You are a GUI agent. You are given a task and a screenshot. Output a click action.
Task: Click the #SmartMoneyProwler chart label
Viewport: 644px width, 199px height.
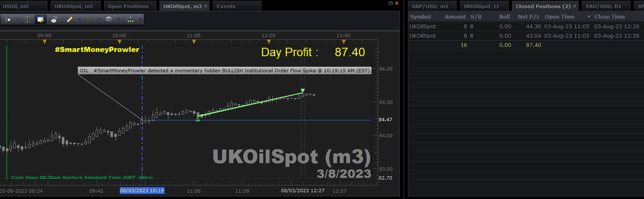tap(97, 49)
